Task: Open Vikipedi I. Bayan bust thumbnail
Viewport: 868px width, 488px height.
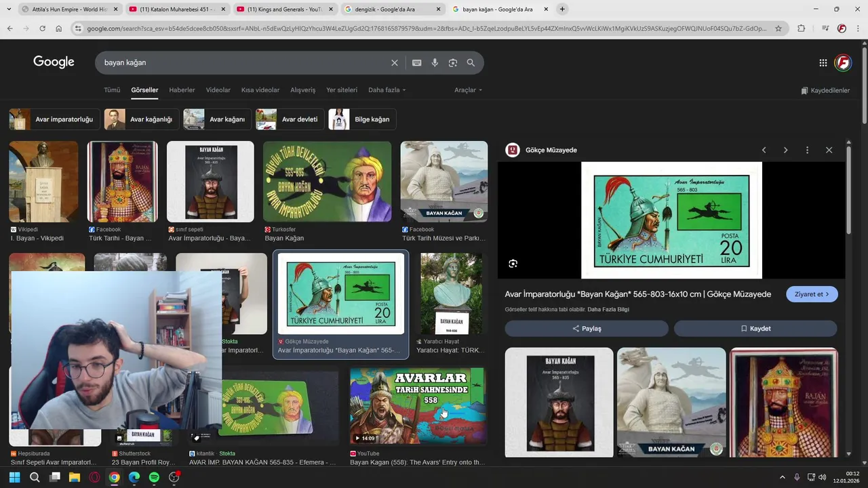Action: [x=43, y=182]
